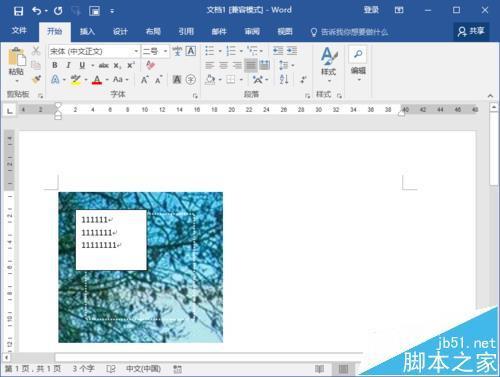Image resolution: width=500 pixels, height=377 pixels.
Task: Toggle Italic formatting
Action: pos(68,65)
